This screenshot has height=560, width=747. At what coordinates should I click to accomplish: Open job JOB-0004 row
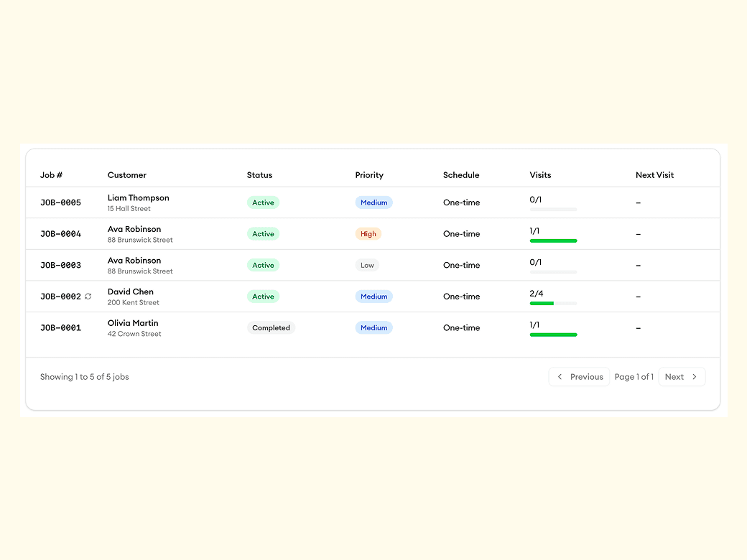(60, 234)
